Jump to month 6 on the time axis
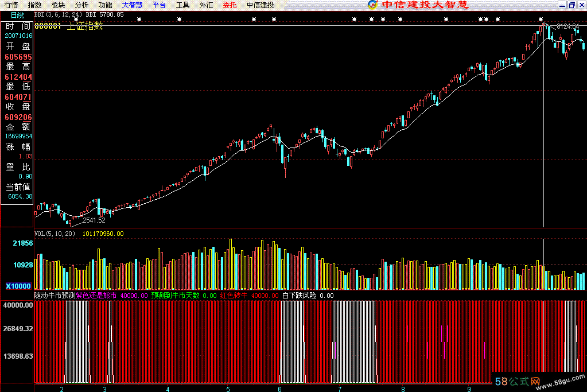The height and width of the screenshot is (392, 587). (x=279, y=389)
